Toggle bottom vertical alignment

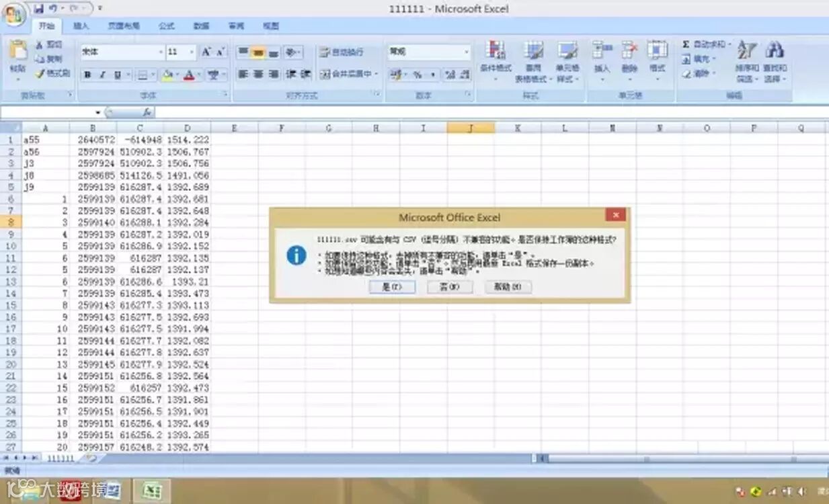274,52
